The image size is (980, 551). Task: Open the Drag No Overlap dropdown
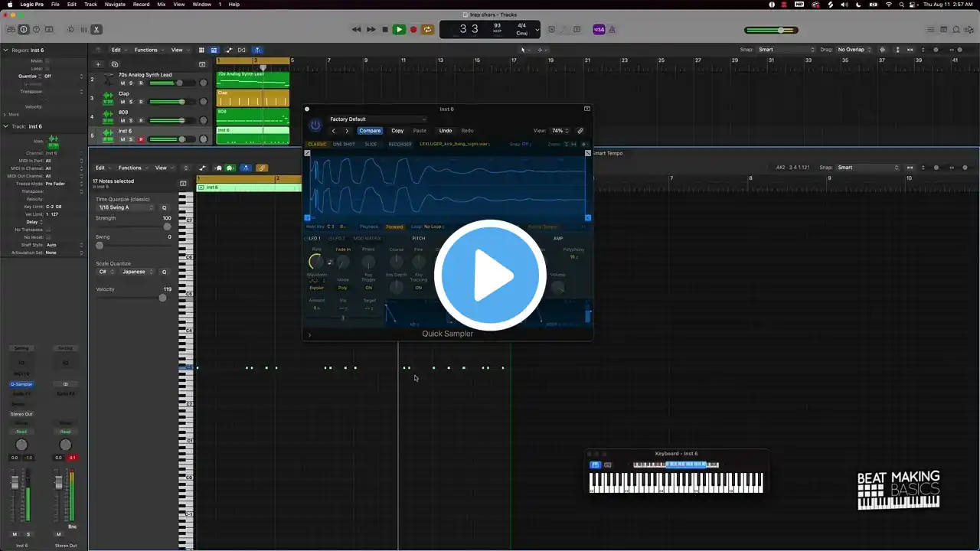point(855,50)
